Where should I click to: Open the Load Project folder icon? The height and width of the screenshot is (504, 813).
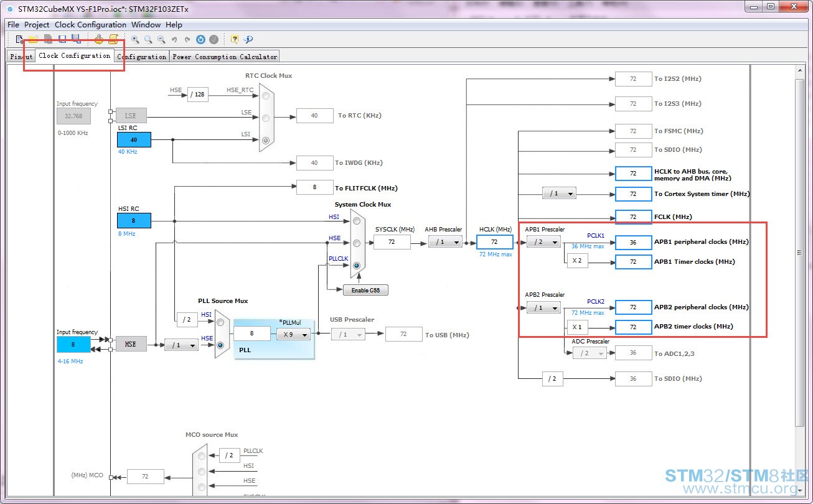point(34,39)
